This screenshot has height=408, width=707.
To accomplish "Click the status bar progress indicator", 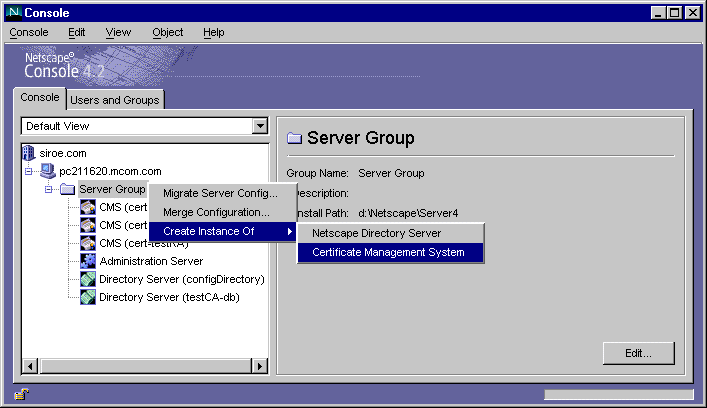I will tap(619, 394).
